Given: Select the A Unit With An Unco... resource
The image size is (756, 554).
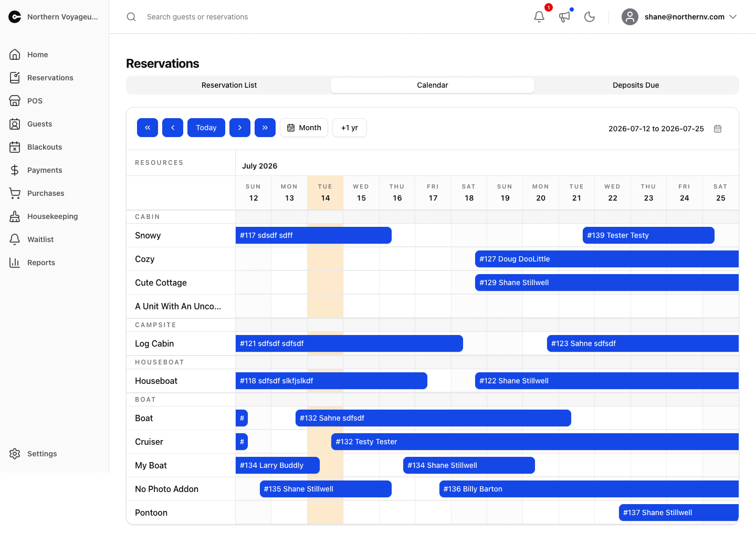Looking at the screenshot, I should point(178,306).
